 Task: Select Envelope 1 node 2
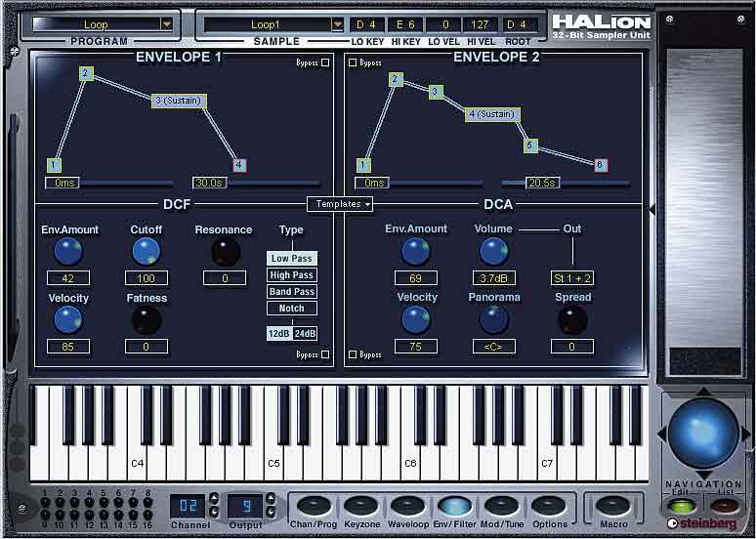86,73
